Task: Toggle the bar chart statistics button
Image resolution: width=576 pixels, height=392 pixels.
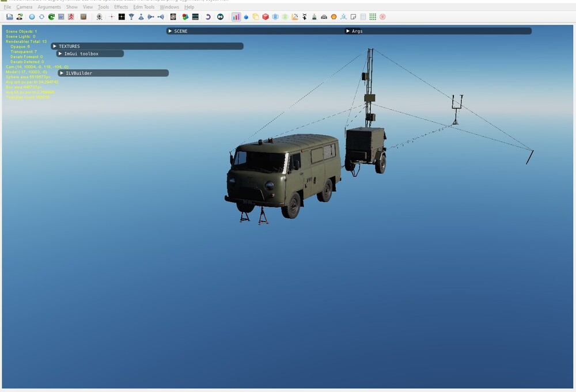Action: [236, 17]
